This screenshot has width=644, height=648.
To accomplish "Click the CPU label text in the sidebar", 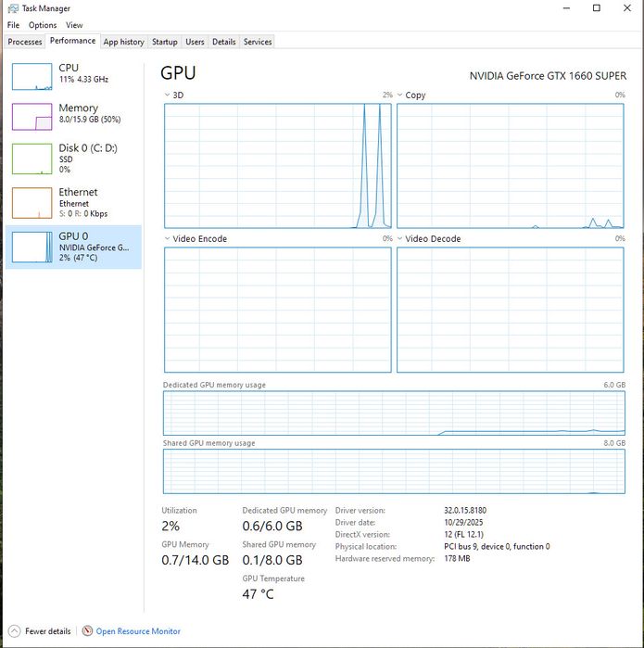I will (x=69, y=68).
